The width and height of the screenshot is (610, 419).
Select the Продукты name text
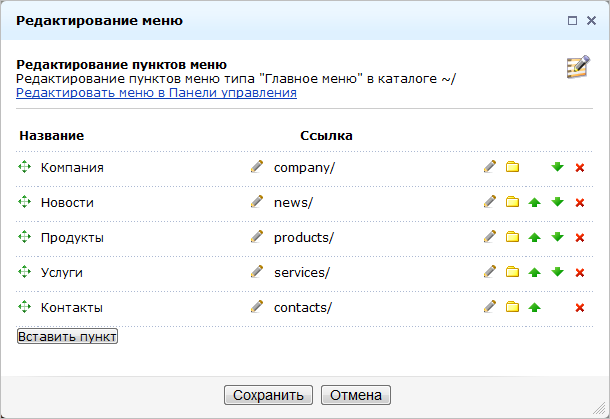coord(72,238)
